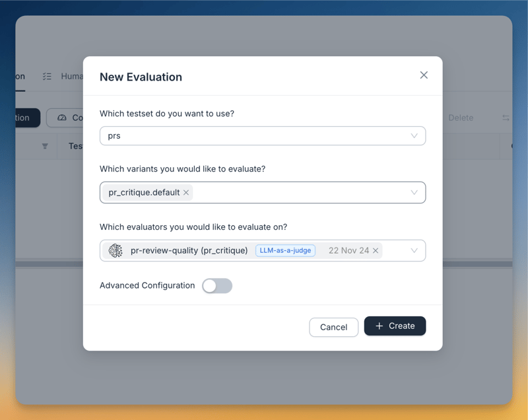Remove the 22 Nov 24 evaluator selection
This screenshot has width=528, height=420.
point(376,251)
